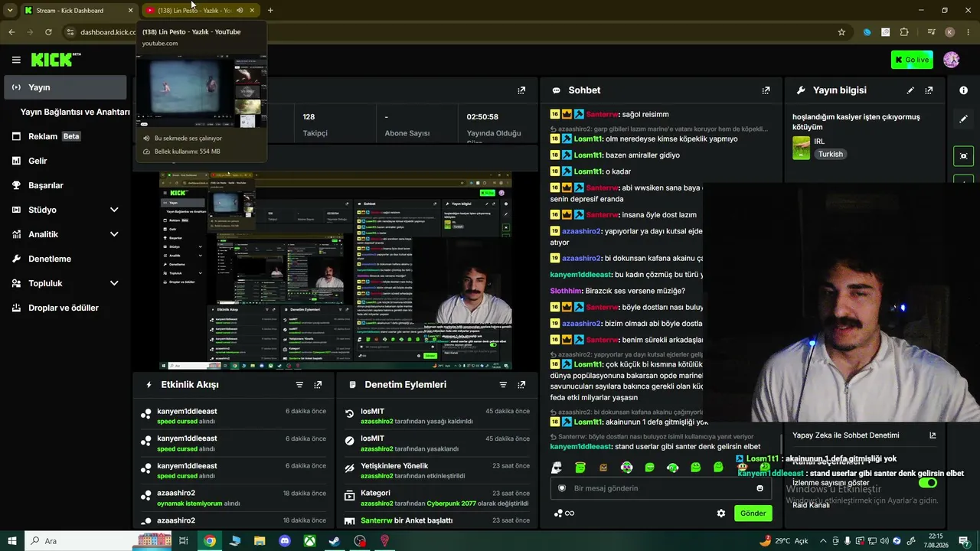Screen dimensions: 980x551
Task: Open the Windows notification center
Action: pyautogui.click(x=964, y=541)
